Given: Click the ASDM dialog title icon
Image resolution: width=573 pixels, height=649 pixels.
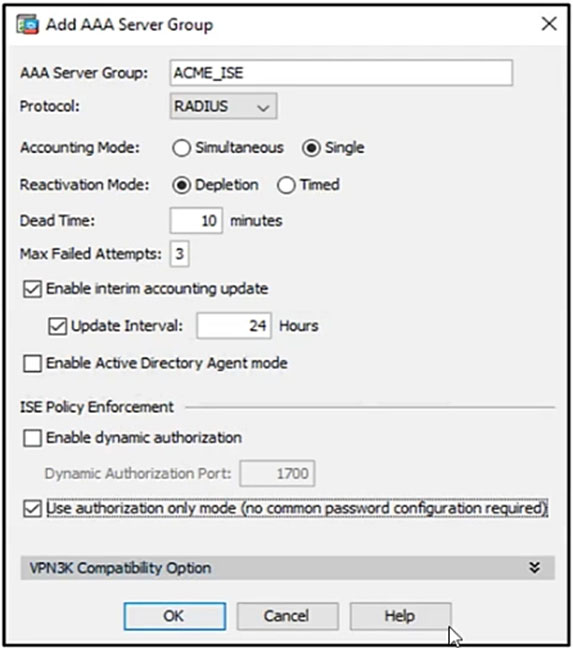Looking at the screenshot, I should click(x=27, y=25).
